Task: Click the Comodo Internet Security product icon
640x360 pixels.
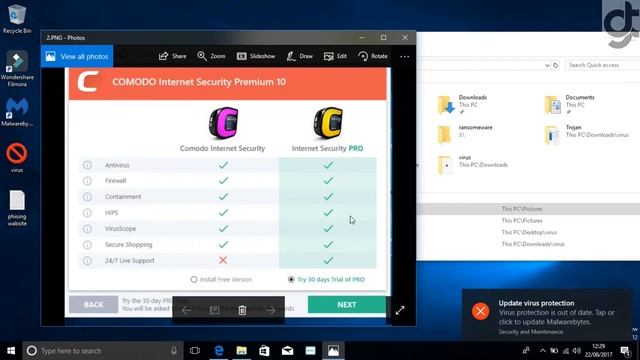Action: click(223, 123)
